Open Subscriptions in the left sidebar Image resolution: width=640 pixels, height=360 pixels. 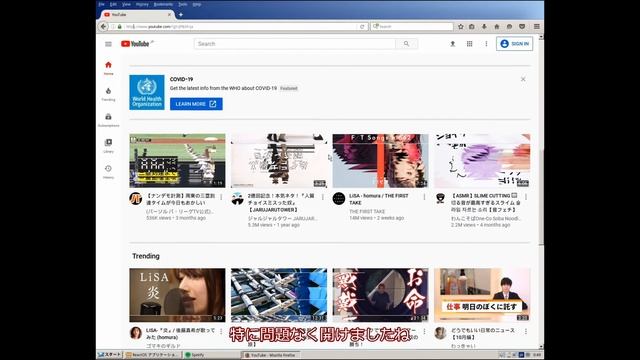tap(108, 120)
